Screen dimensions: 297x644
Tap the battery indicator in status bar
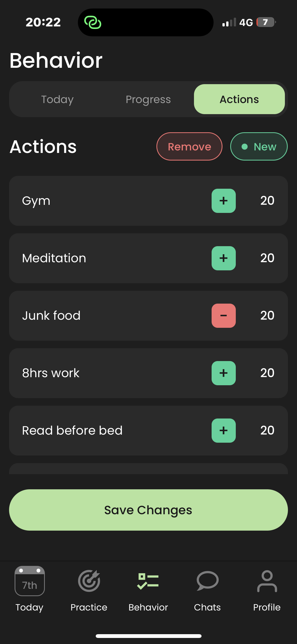coord(266,22)
